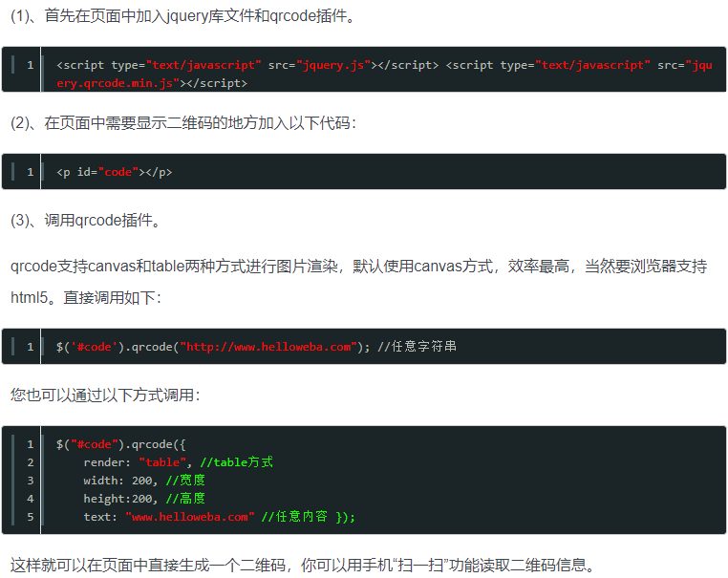Click heading text "(1)、首先在页面中加入jquery库文件和qrcode插件。"
Viewport: 728px width, 578px height.
pyautogui.click(x=182, y=16)
